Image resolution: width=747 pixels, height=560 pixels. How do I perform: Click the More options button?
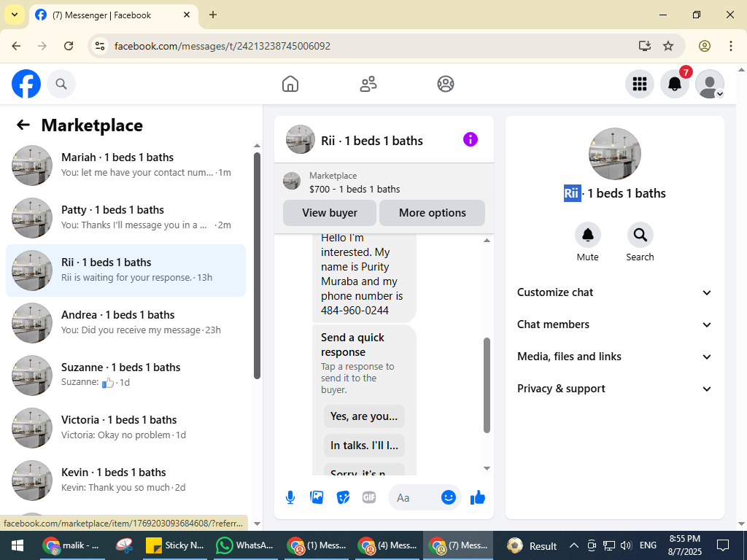point(432,213)
